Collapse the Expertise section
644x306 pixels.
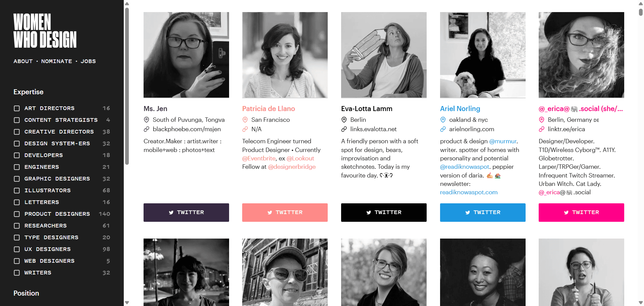[x=29, y=92]
